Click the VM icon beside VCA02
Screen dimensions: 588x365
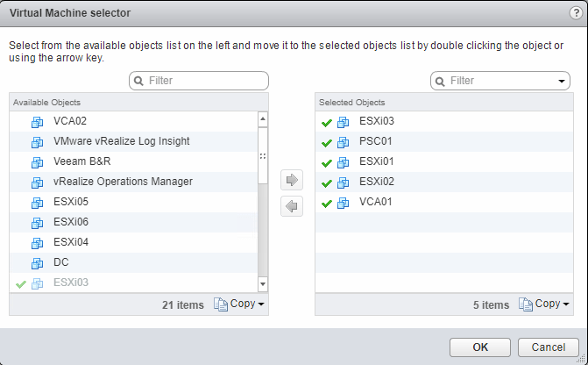click(x=37, y=121)
